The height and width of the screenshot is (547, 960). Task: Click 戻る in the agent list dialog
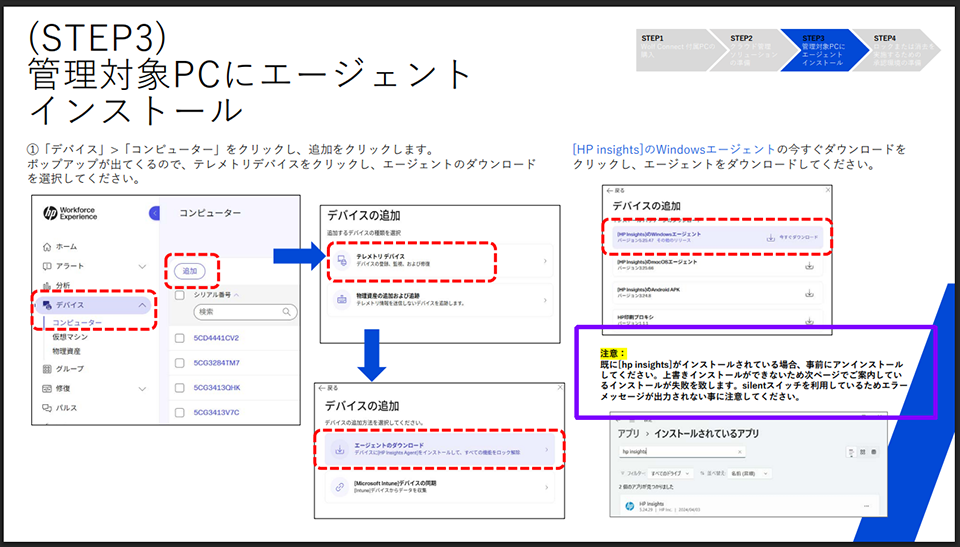[x=615, y=191]
